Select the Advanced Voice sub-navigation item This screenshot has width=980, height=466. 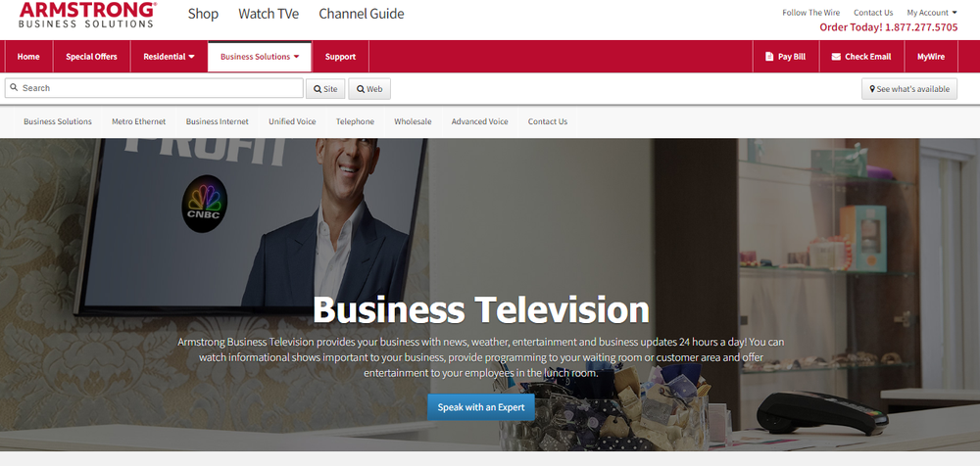(479, 121)
